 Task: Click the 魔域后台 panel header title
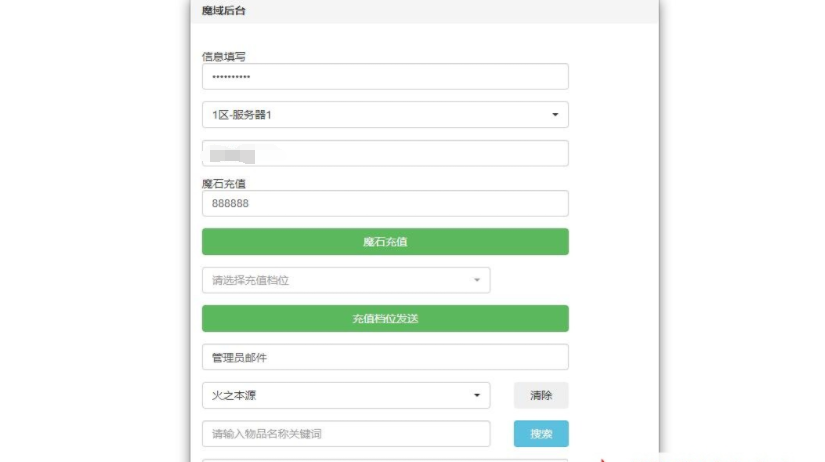point(224,11)
